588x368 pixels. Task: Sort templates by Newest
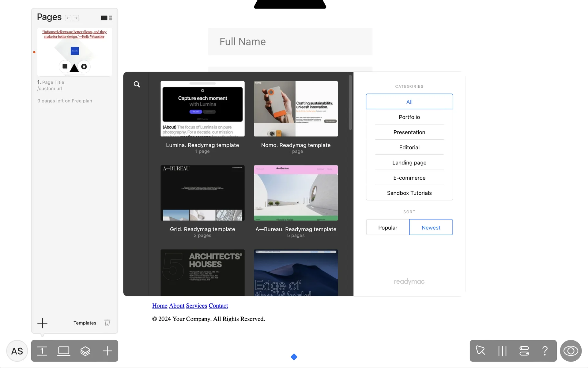coord(431,228)
